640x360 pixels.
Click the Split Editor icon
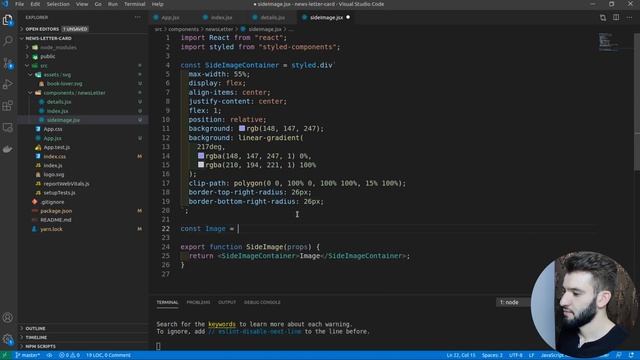coord(616,18)
